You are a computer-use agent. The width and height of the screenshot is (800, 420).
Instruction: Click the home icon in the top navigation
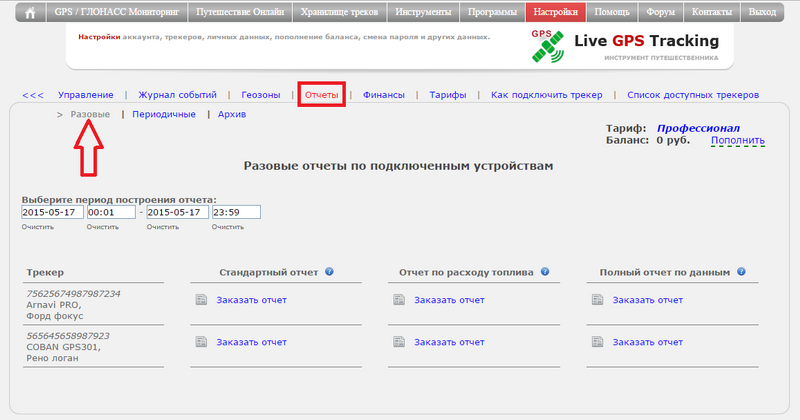click(x=30, y=13)
